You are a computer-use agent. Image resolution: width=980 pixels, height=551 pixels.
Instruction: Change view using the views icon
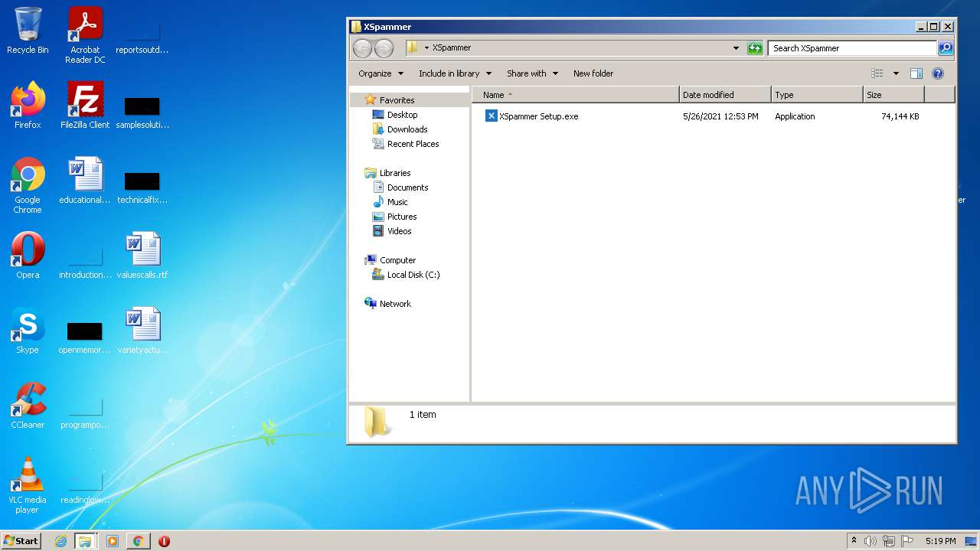click(x=877, y=73)
